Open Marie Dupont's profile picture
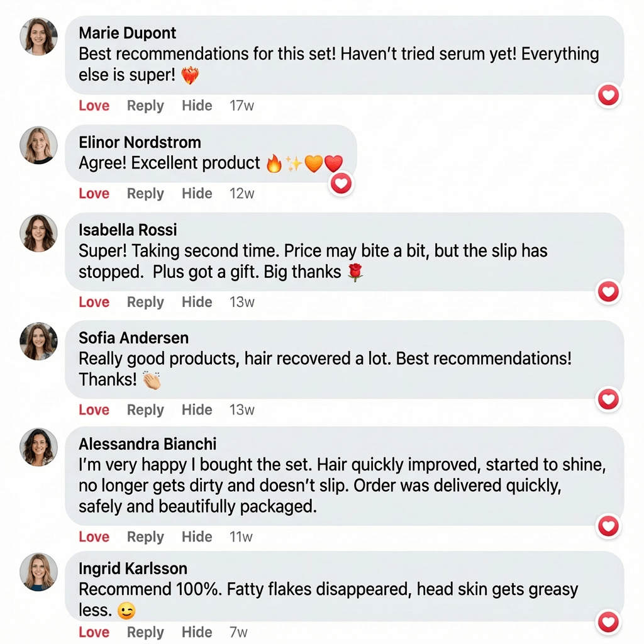 (x=39, y=36)
